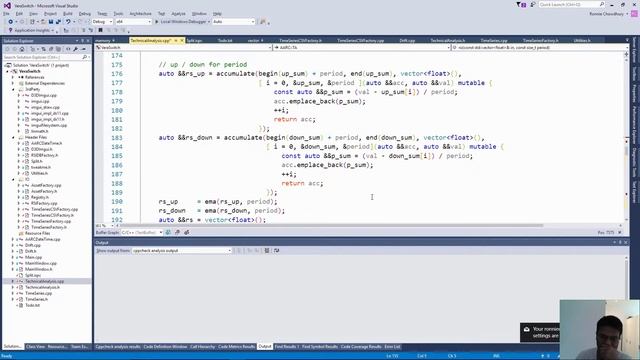Click the Save All toolbar icon
Image resolution: width=640 pixels, height=360 pixels.
(58, 22)
